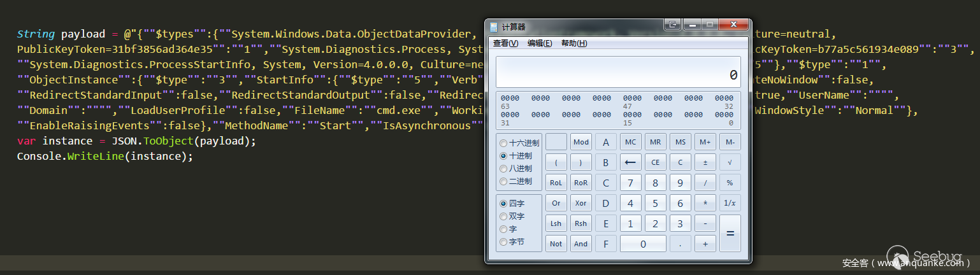Click the hex digit A button
Screen dimensions: 980x275
coord(605,142)
